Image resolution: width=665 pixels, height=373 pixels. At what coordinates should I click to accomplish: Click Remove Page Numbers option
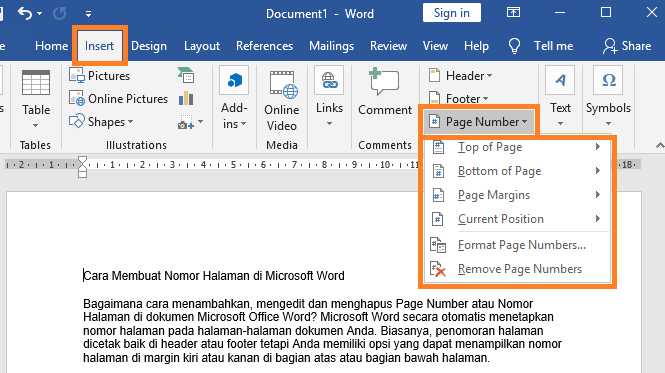[x=517, y=269]
